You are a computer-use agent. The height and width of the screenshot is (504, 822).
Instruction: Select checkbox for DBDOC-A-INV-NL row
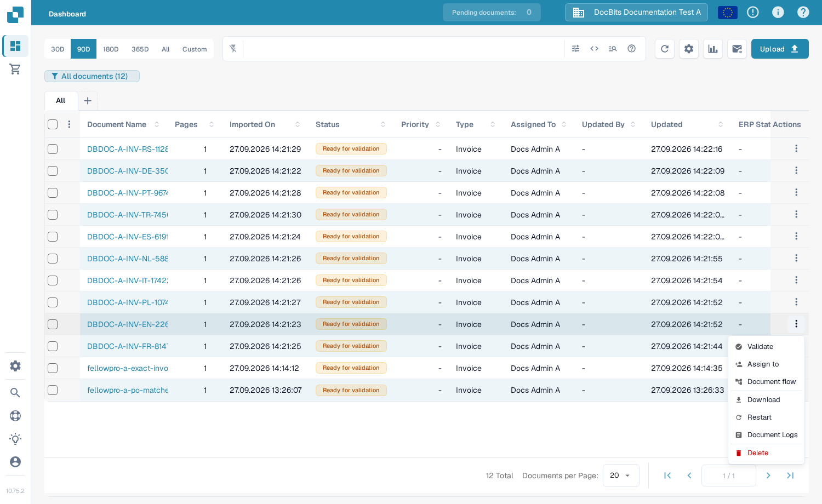point(53,259)
